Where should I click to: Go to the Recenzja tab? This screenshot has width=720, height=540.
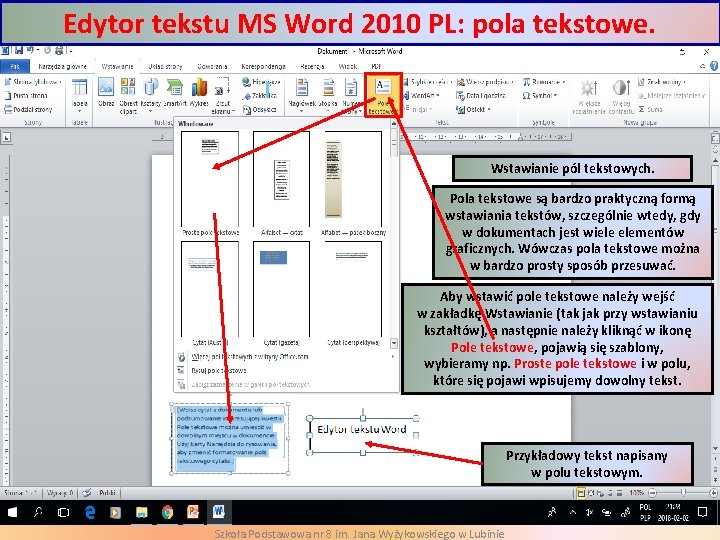312,67
